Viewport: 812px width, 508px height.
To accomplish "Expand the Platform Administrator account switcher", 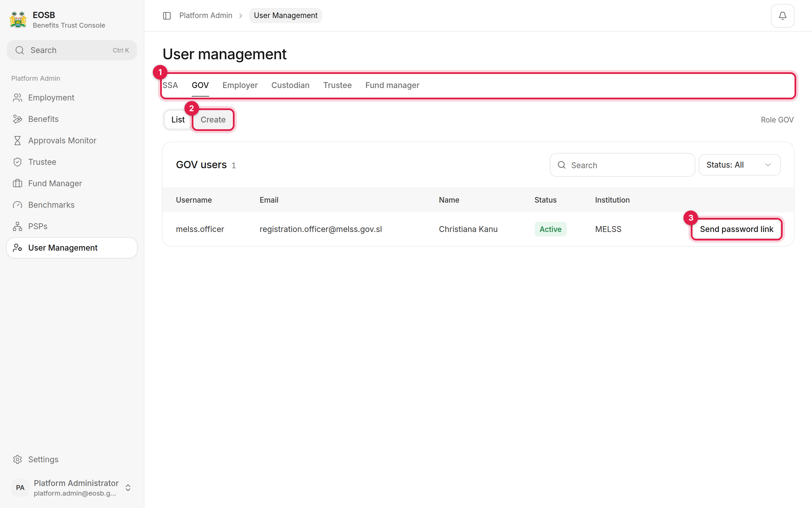I will click(x=128, y=487).
